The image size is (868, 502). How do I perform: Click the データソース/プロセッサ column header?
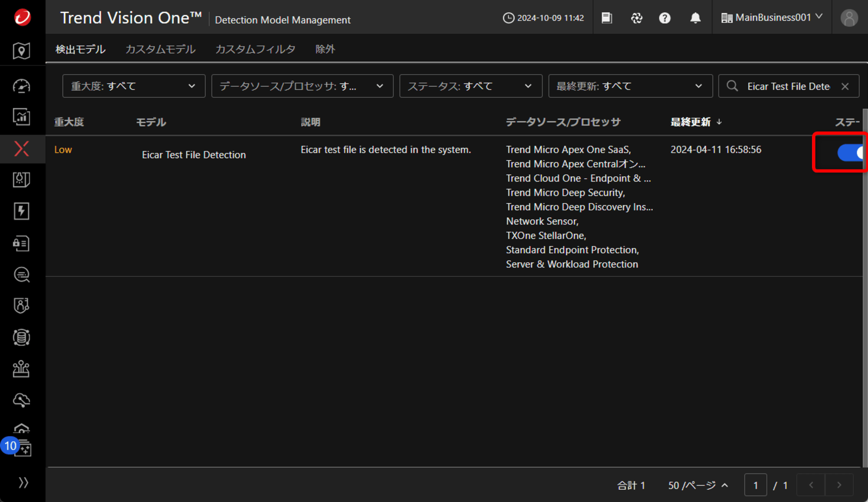563,122
